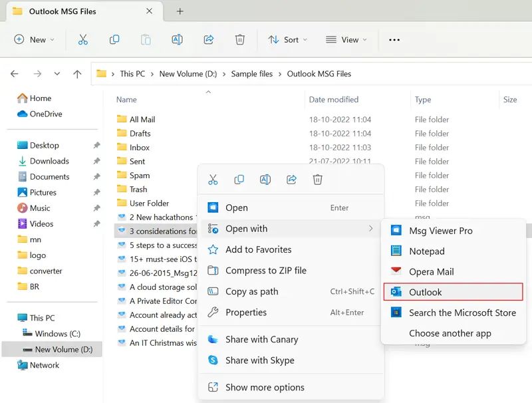Open the three-dots See more menu
This screenshot has width=532, height=403.
[x=394, y=40]
